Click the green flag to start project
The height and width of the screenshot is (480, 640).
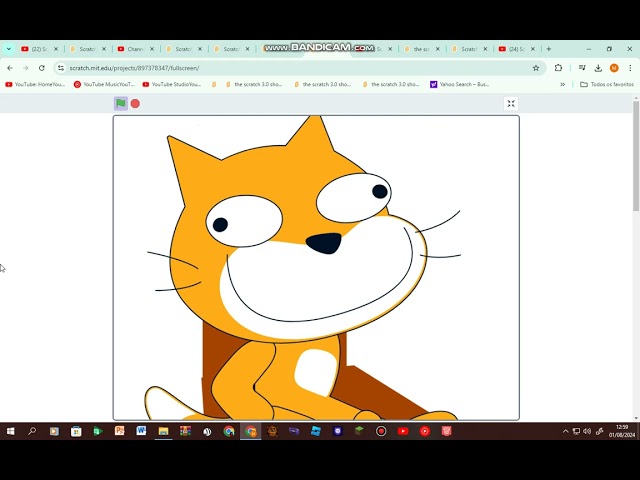click(x=120, y=104)
